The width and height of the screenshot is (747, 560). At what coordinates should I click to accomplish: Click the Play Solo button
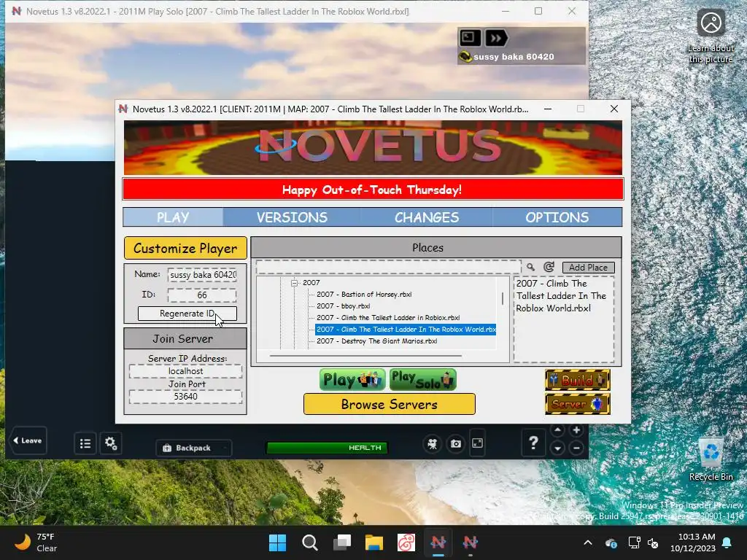pos(422,379)
